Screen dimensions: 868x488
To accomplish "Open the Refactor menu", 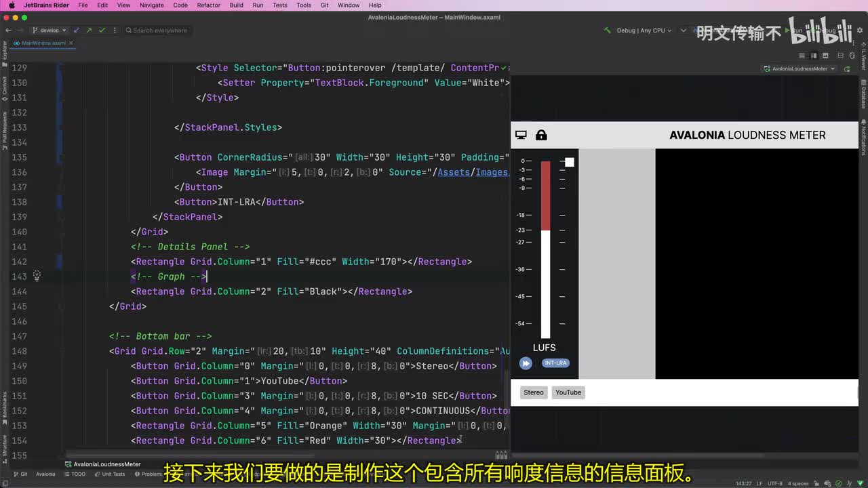I will coord(209,5).
